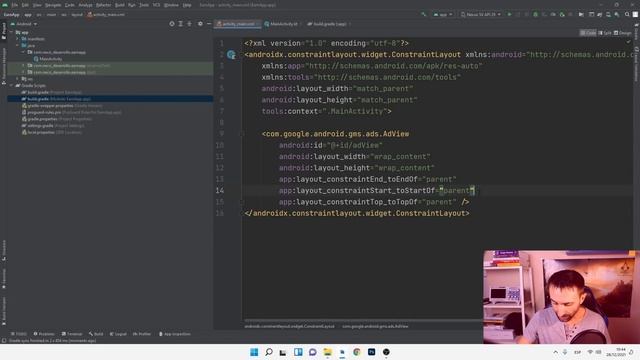Open the Nexus device selector dropdown
Viewport: 640px width, 360px height.
pyautogui.click(x=480, y=15)
